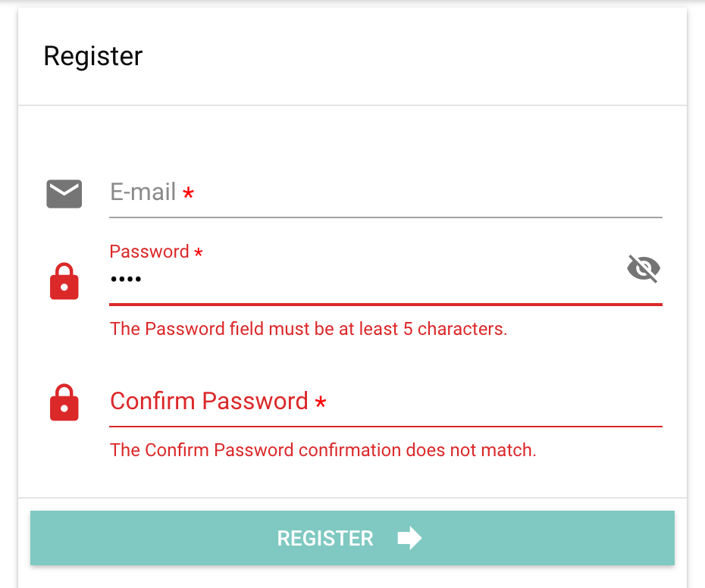This screenshot has width=705, height=588.
Task: Click the Register card heading
Action: [x=93, y=57]
